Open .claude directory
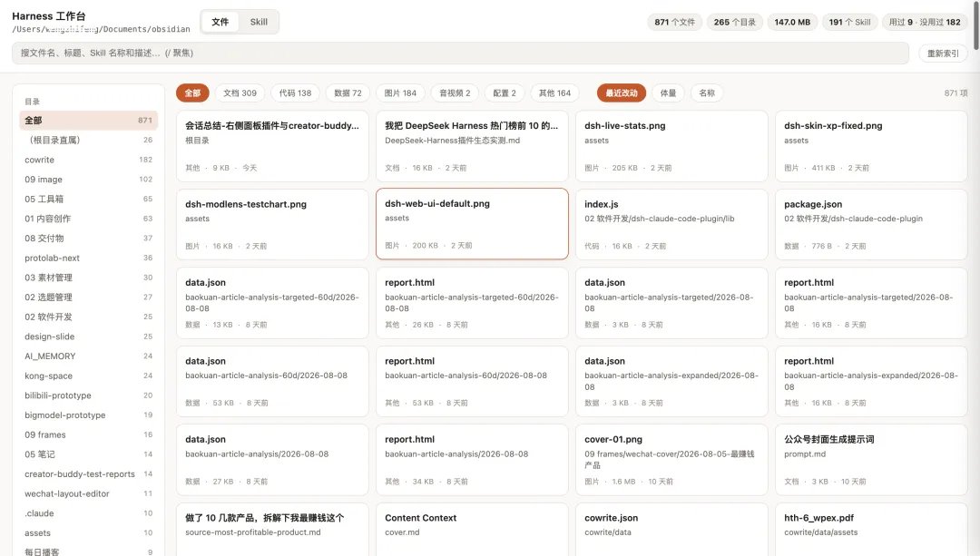 pos(88,513)
